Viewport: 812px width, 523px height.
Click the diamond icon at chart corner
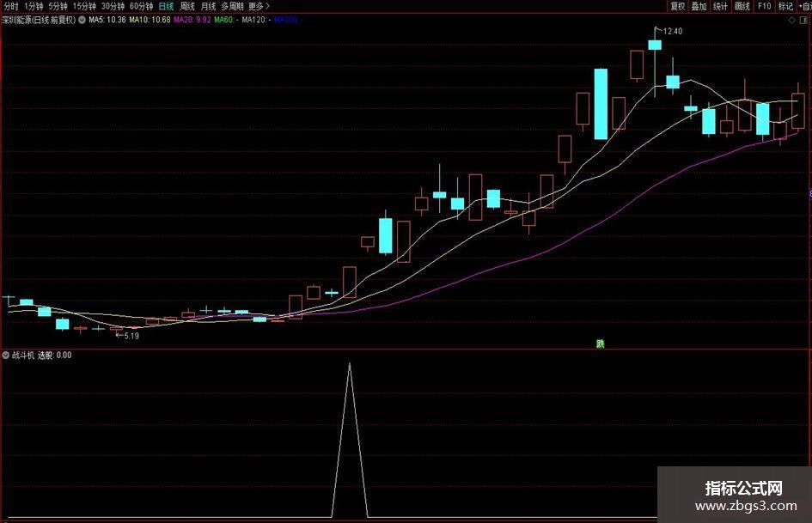coord(791,21)
